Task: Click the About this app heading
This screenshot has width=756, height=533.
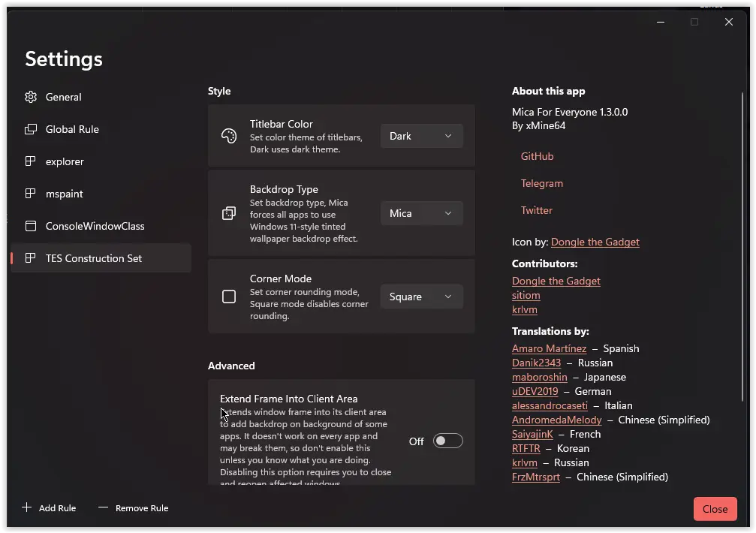Action: coord(548,91)
